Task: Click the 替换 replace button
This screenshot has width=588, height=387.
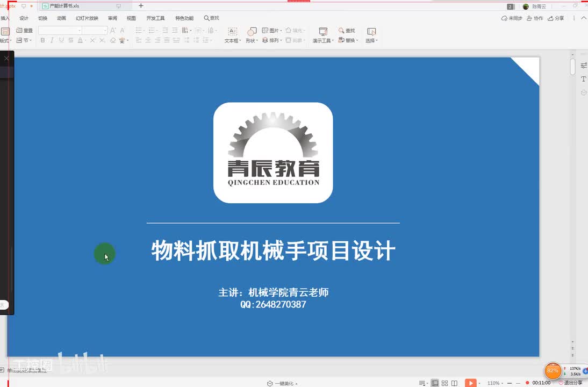Action: point(348,40)
